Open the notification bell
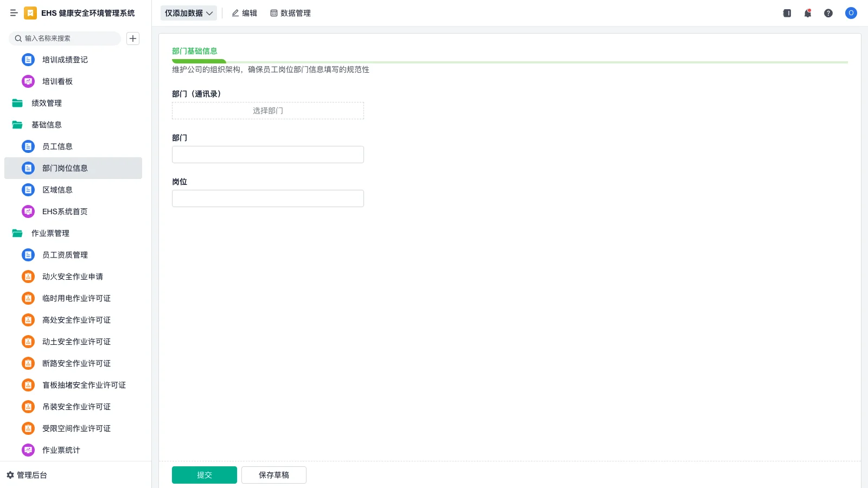Viewport: 868px width, 488px height. coord(808,13)
